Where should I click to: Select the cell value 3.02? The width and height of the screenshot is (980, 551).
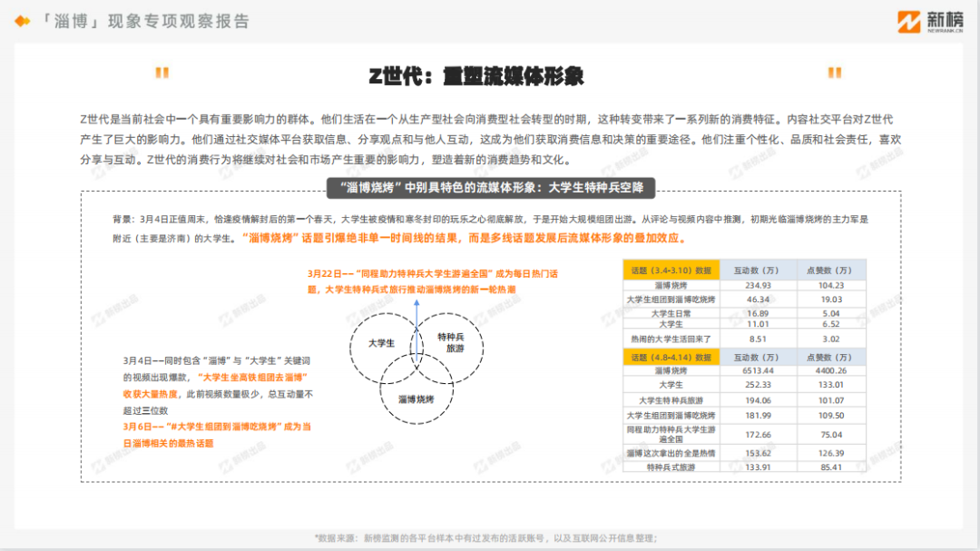pyautogui.click(x=831, y=339)
